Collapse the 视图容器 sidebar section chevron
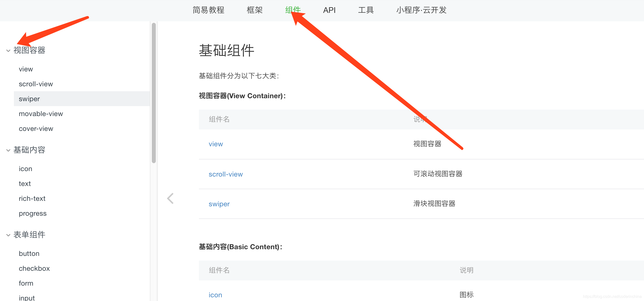Screen dimensions: 644x301 point(8,51)
